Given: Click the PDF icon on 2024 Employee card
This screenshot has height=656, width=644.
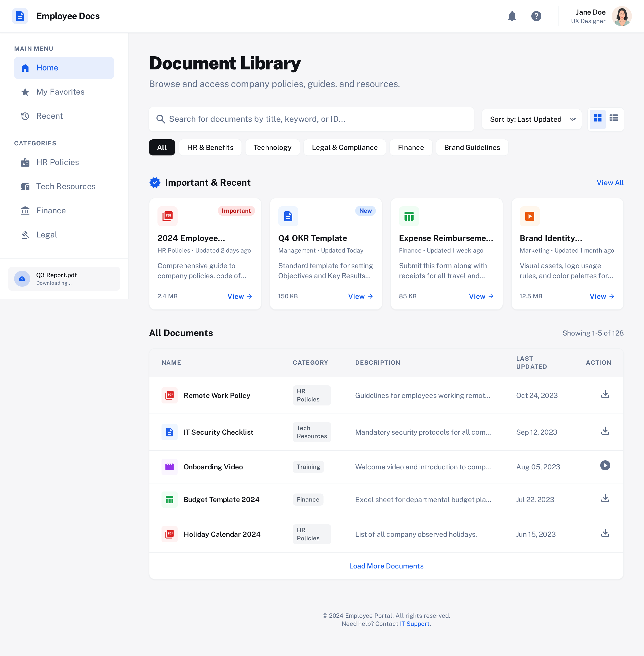Looking at the screenshot, I should tap(168, 216).
